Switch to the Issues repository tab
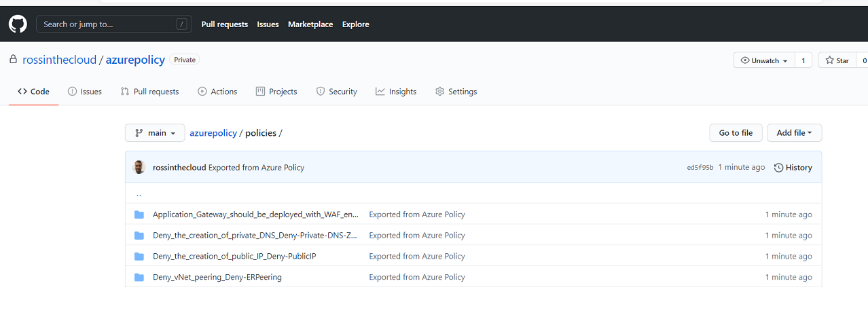 (85, 92)
